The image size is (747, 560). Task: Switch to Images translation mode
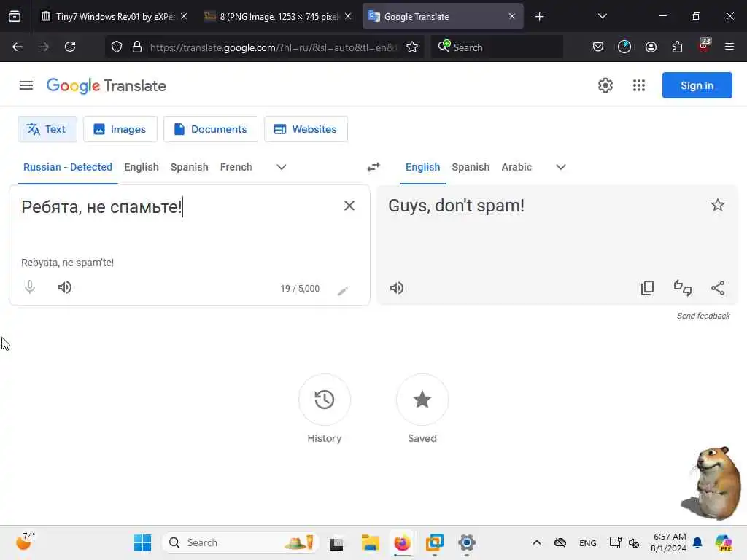pos(120,129)
